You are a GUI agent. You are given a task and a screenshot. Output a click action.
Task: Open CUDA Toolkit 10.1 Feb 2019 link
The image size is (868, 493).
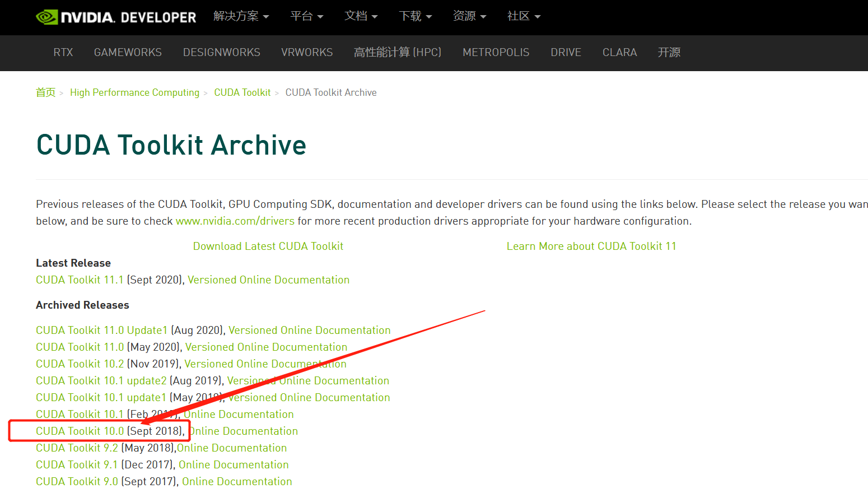click(80, 414)
